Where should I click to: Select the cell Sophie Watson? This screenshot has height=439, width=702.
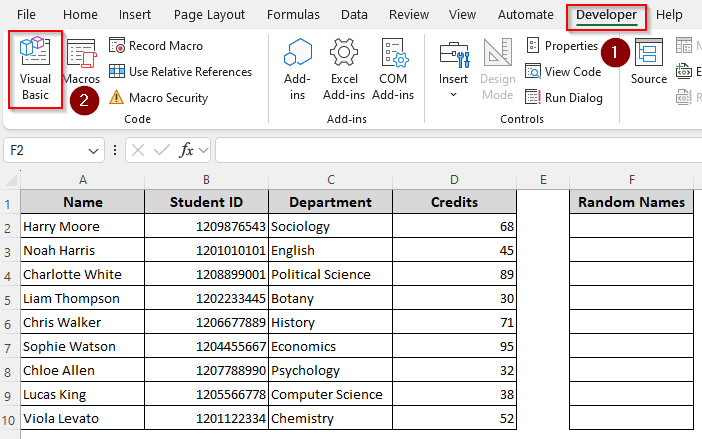pyautogui.click(x=83, y=346)
